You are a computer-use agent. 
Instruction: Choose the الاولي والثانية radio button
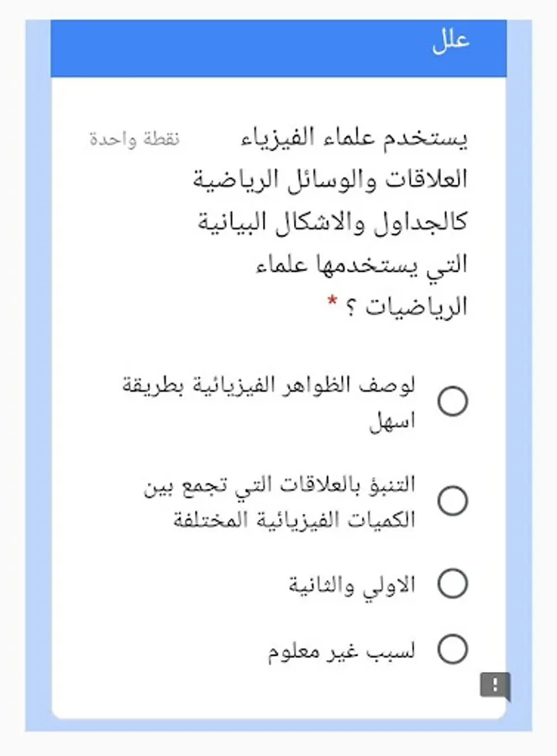pyautogui.click(x=452, y=584)
